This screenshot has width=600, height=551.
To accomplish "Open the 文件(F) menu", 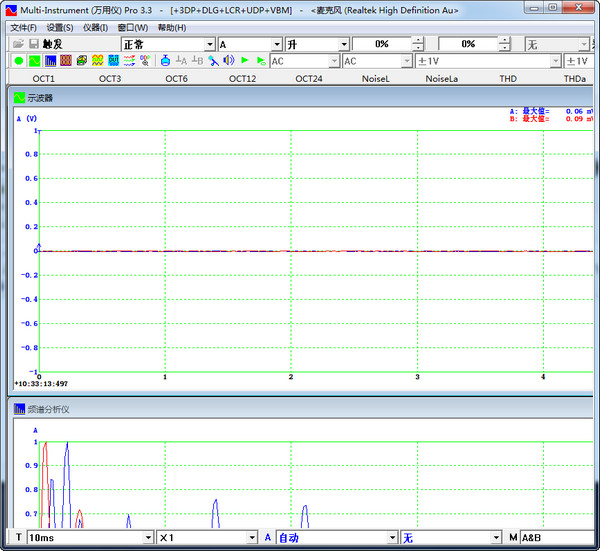I will click(23, 28).
